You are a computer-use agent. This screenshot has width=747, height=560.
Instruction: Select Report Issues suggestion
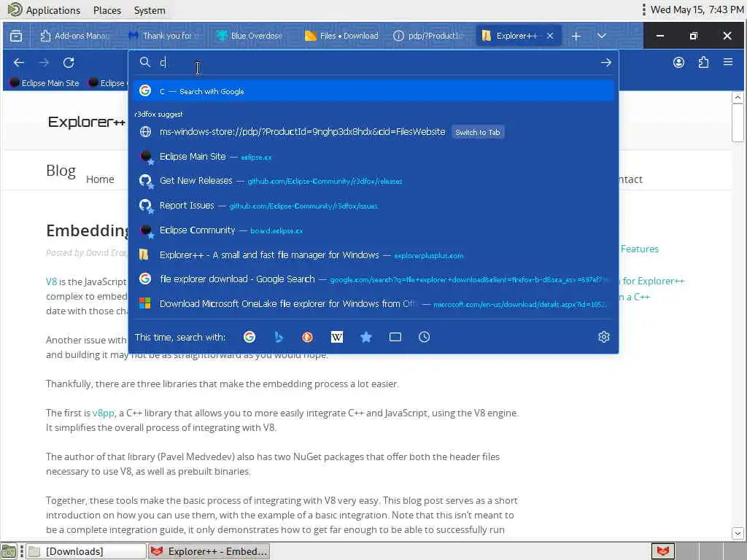(x=374, y=206)
